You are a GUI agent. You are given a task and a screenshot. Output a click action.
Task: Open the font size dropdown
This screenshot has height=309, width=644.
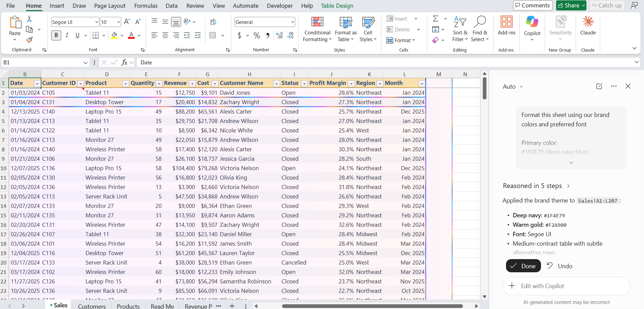coord(118,22)
